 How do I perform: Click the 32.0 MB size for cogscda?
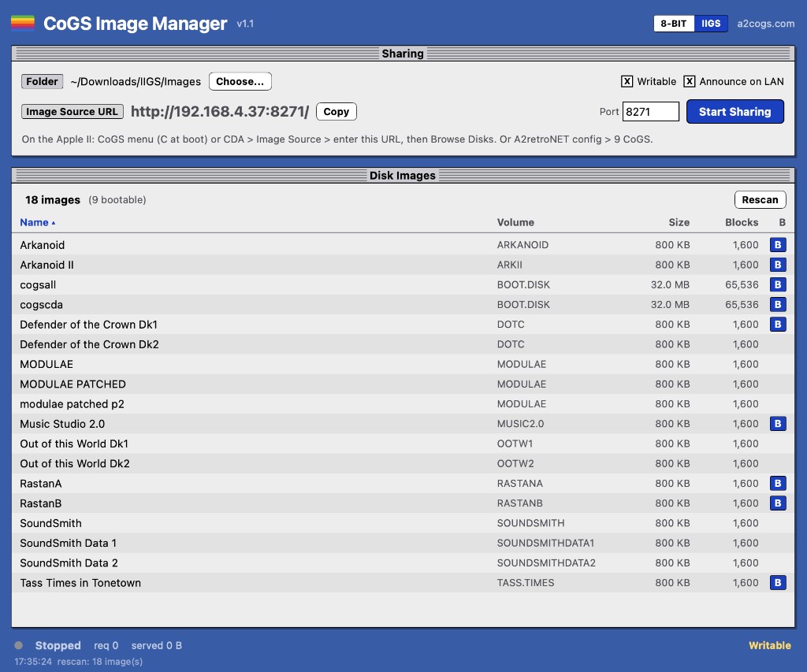tap(670, 305)
